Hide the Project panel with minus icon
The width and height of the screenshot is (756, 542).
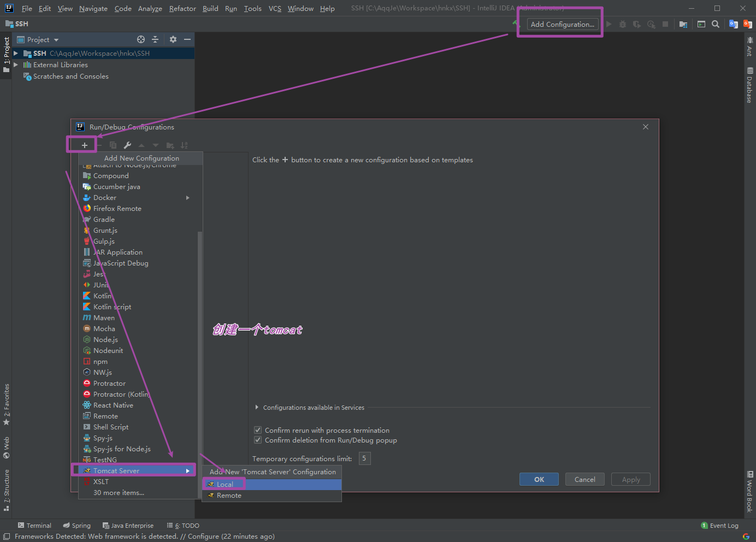[187, 39]
